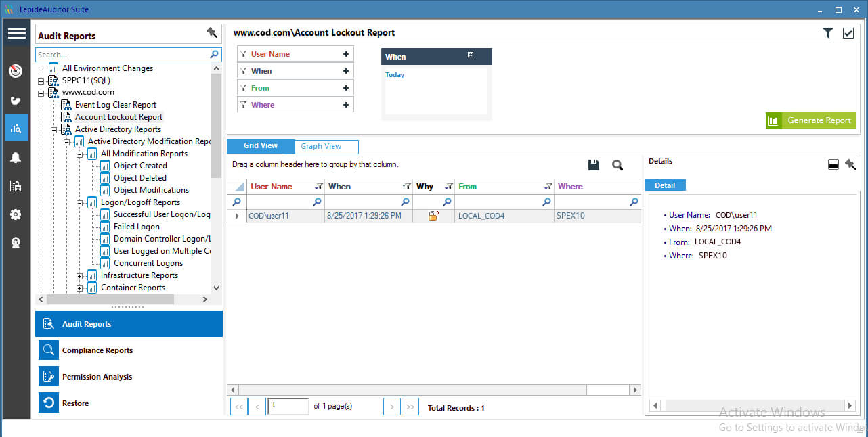Open the hamburger navigation menu

click(x=16, y=32)
